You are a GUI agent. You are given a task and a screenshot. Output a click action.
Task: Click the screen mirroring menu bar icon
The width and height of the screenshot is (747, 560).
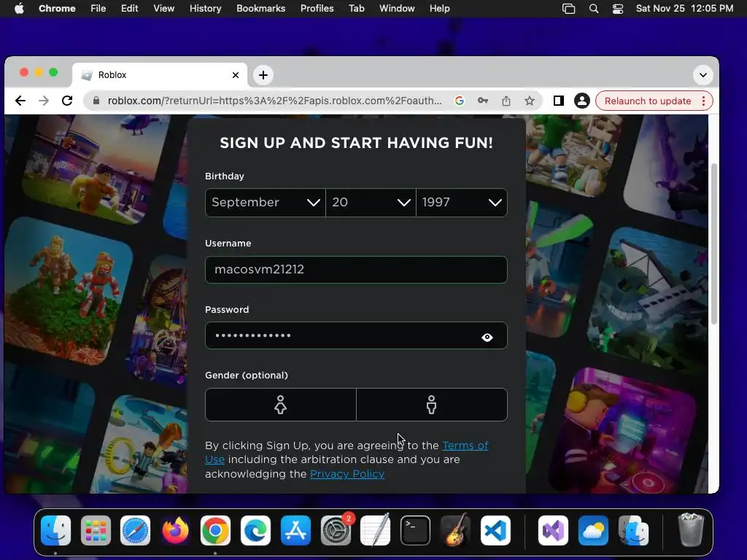pyautogui.click(x=568, y=9)
